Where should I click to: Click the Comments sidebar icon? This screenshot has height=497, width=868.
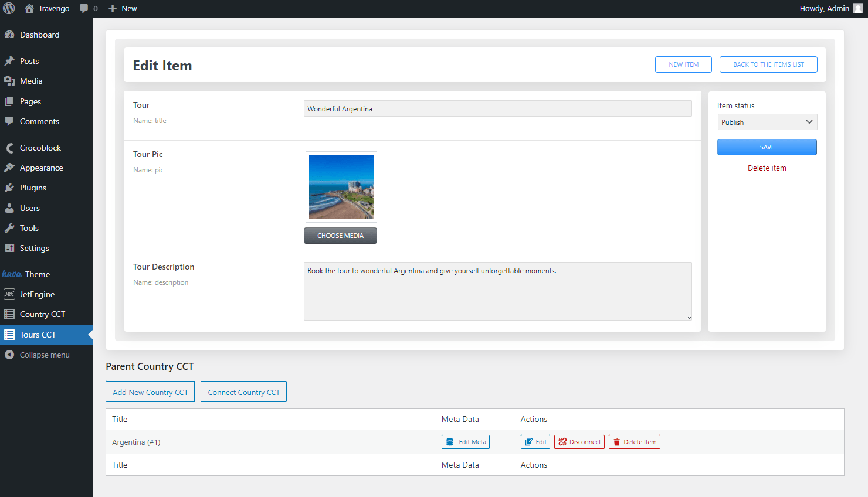(9, 121)
